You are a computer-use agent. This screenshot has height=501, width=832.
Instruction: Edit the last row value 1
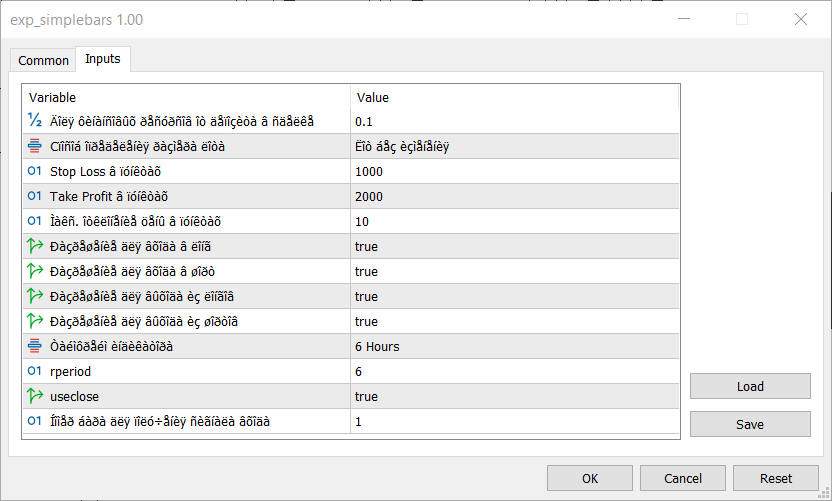(x=515, y=421)
